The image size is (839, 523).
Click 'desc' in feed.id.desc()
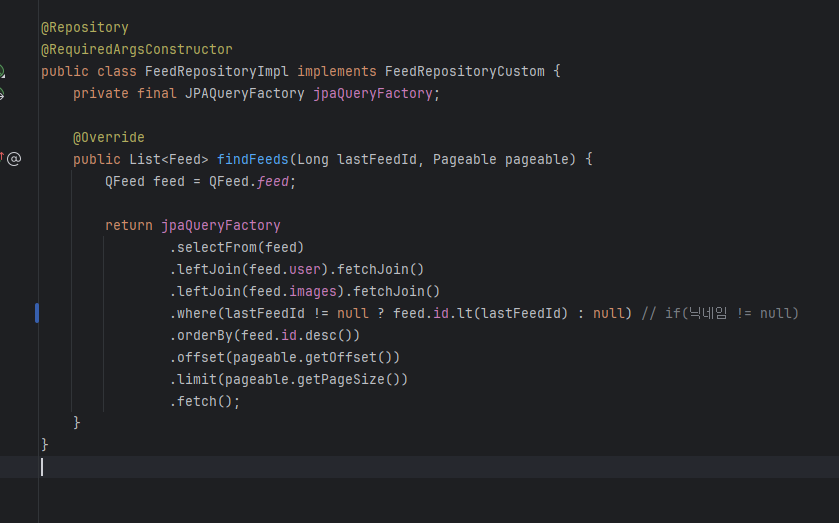coord(321,335)
